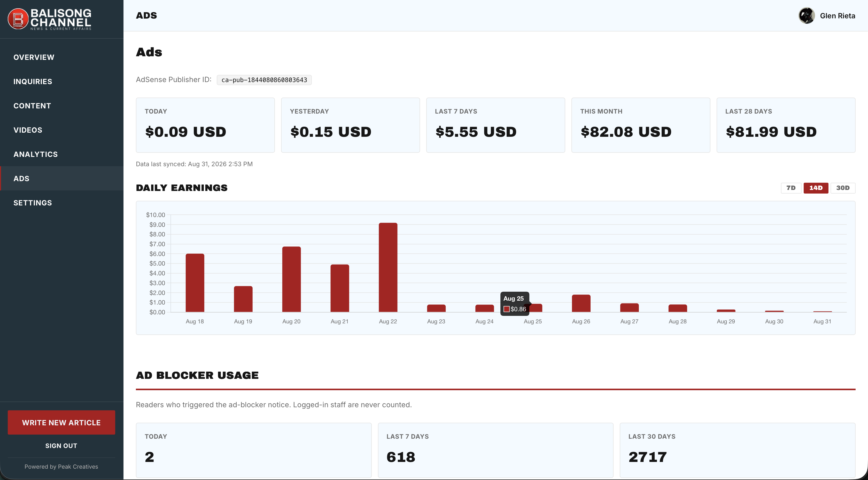868x480 pixels.
Task: Click the AdSense publisher ID code
Action: pyautogui.click(x=264, y=80)
